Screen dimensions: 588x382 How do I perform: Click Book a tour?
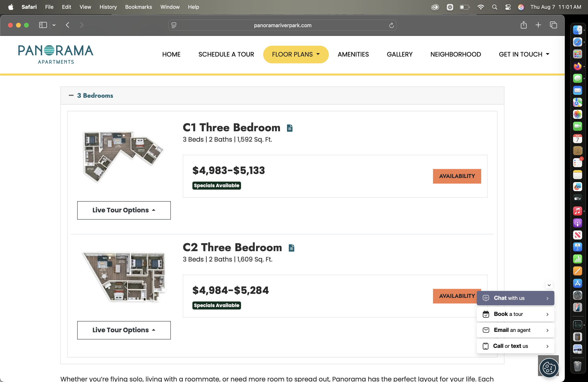515,314
